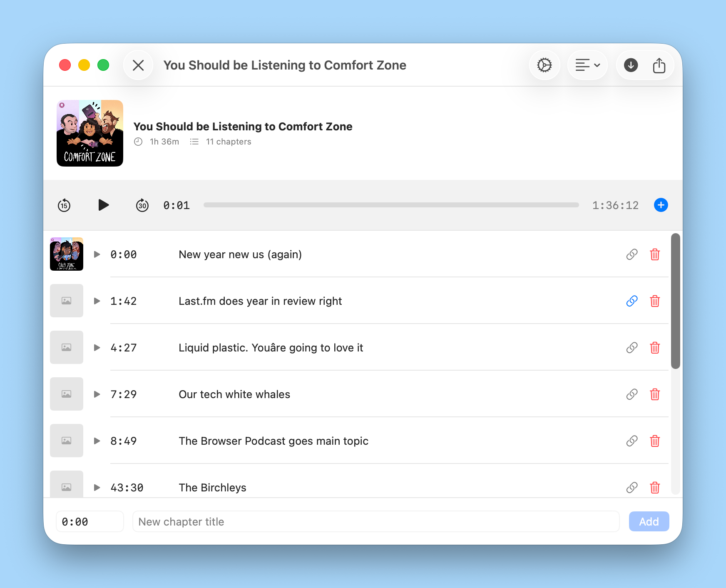
Task: Preview the New year new us chapter
Action: tap(97, 254)
